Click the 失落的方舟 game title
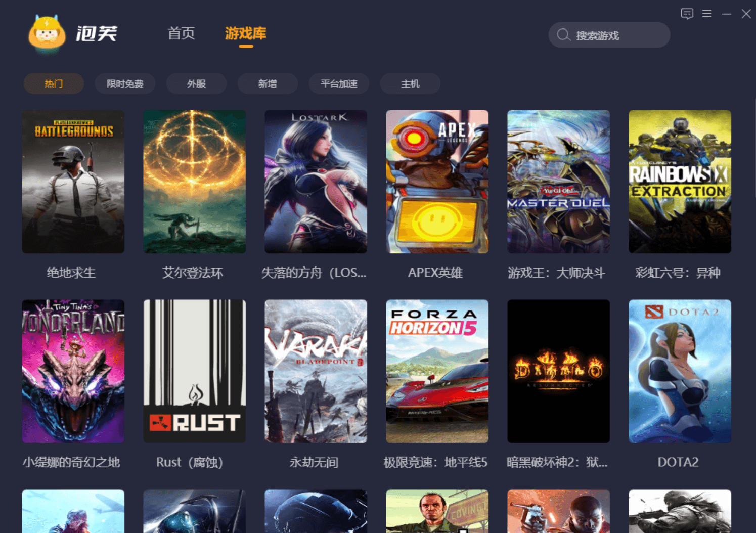 pos(314,273)
